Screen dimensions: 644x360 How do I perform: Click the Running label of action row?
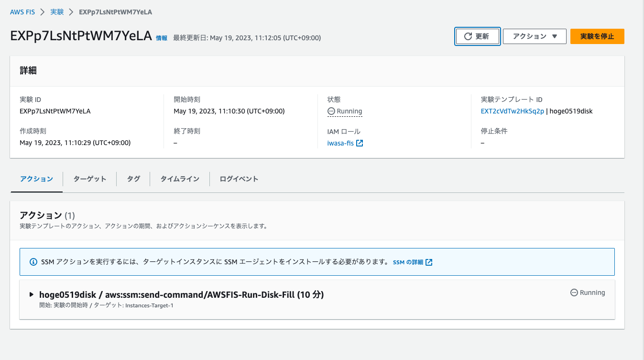click(x=592, y=292)
